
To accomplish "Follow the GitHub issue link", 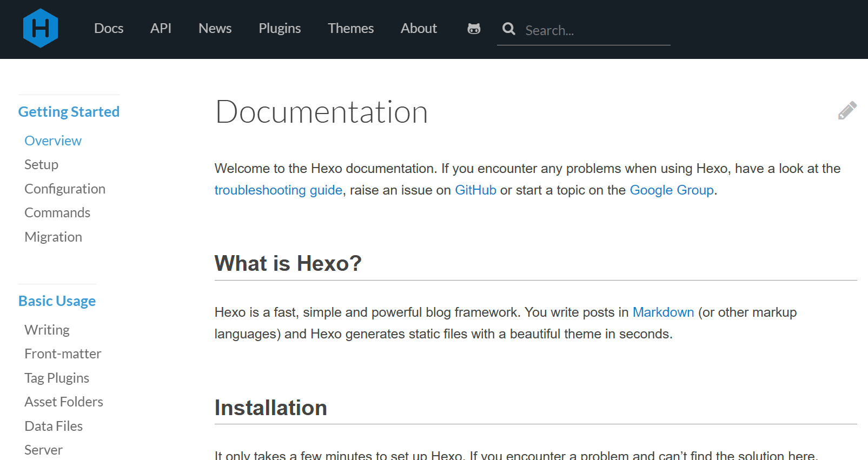I will 475,190.
